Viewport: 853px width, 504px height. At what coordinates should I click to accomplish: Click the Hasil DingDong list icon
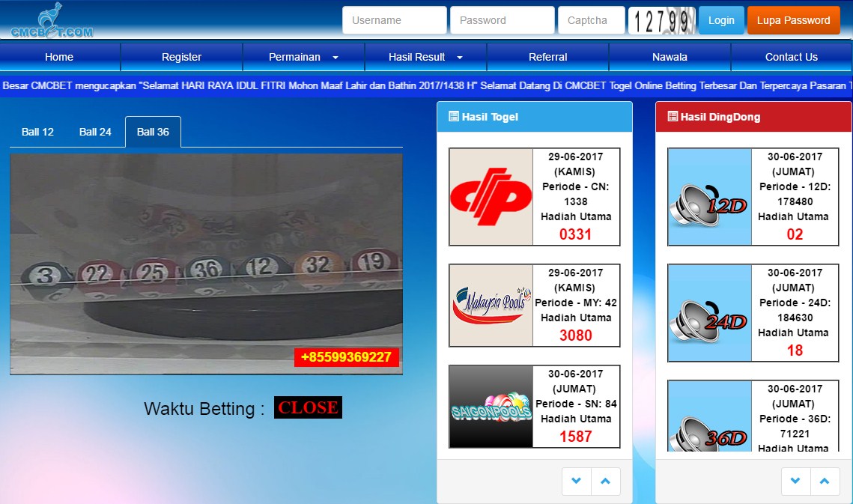[673, 116]
